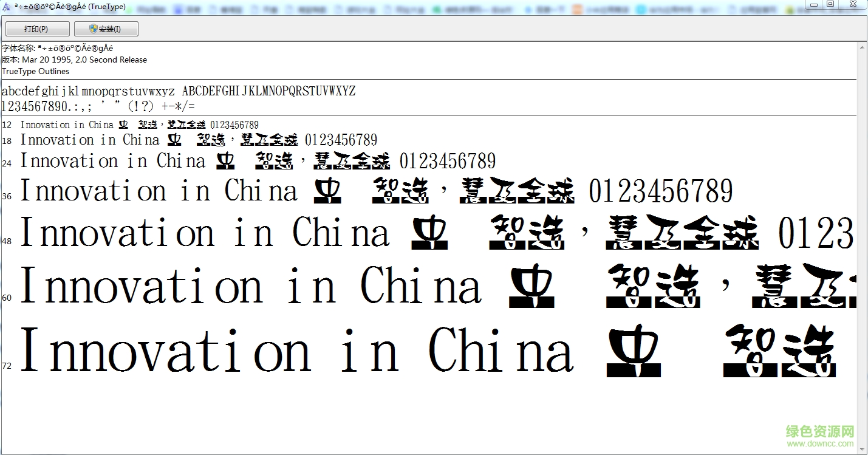
Task: Select the 'TrueType Outlines' text
Action: [x=35, y=71]
